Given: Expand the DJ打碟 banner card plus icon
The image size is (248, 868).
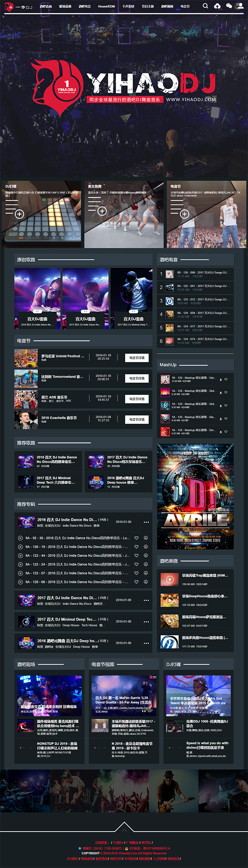Looking at the screenshot, I should point(19,214).
